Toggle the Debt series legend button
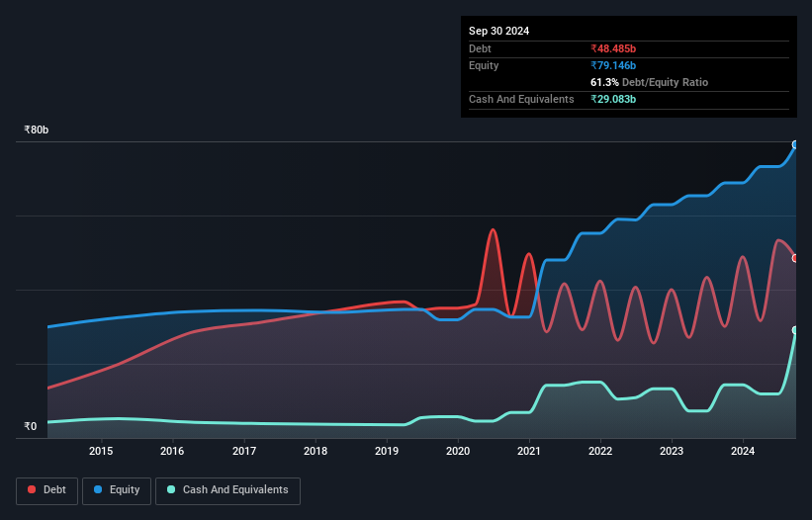Image resolution: width=812 pixels, height=520 pixels. 46,490
